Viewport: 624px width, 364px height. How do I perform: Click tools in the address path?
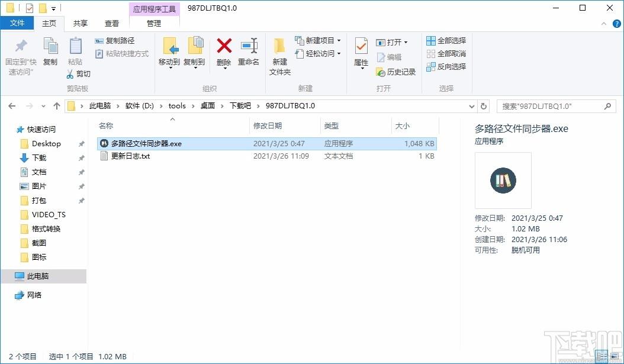pyautogui.click(x=177, y=106)
